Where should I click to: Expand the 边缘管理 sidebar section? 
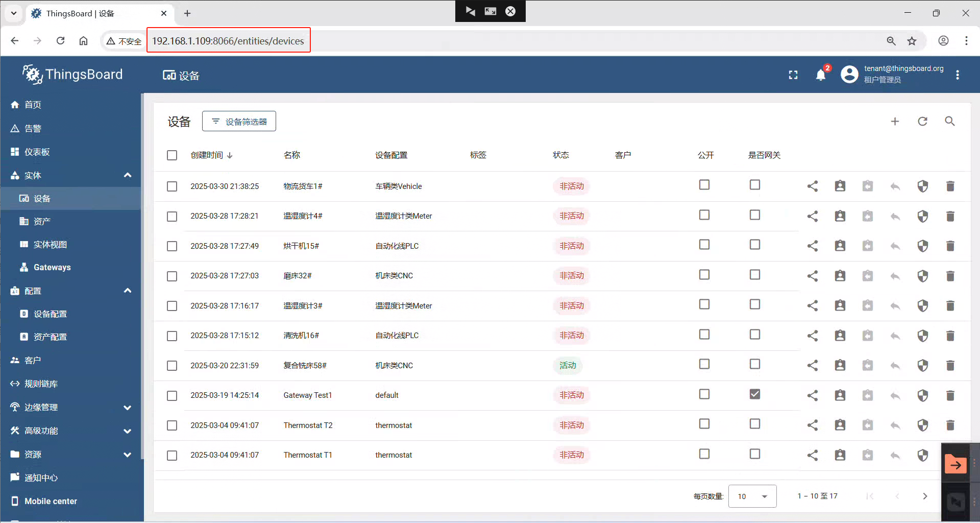tap(128, 407)
